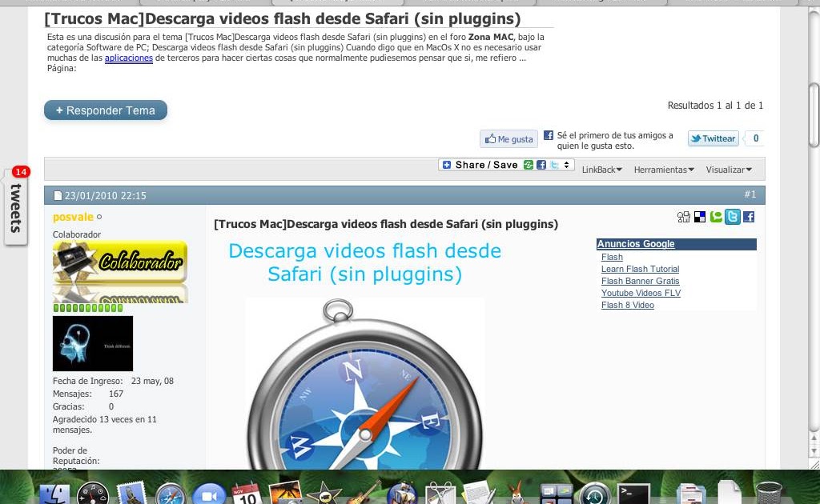Open iChat video camera icon in dock
Viewport: 820px width, 504px height.
[x=209, y=494]
